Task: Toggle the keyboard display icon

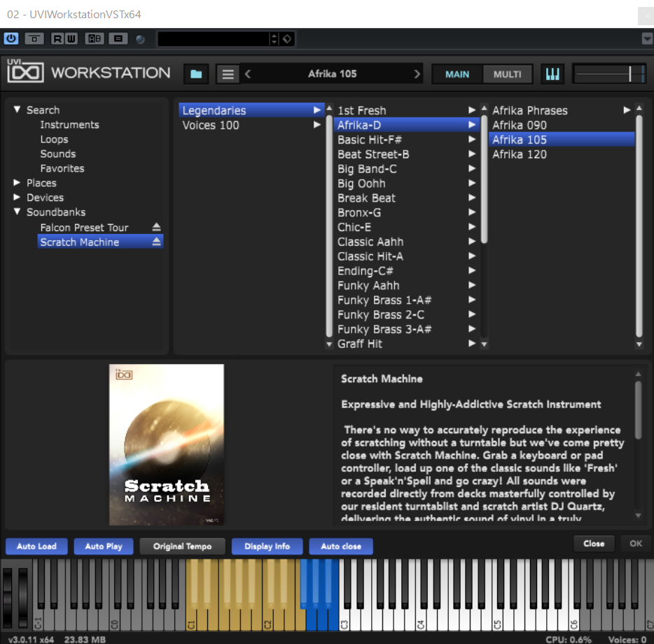Action: click(x=552, y=74)
